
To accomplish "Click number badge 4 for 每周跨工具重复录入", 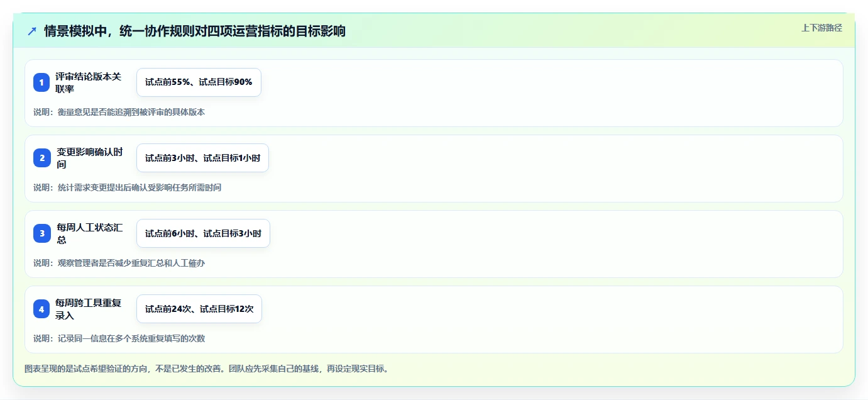I will (41, 309).
